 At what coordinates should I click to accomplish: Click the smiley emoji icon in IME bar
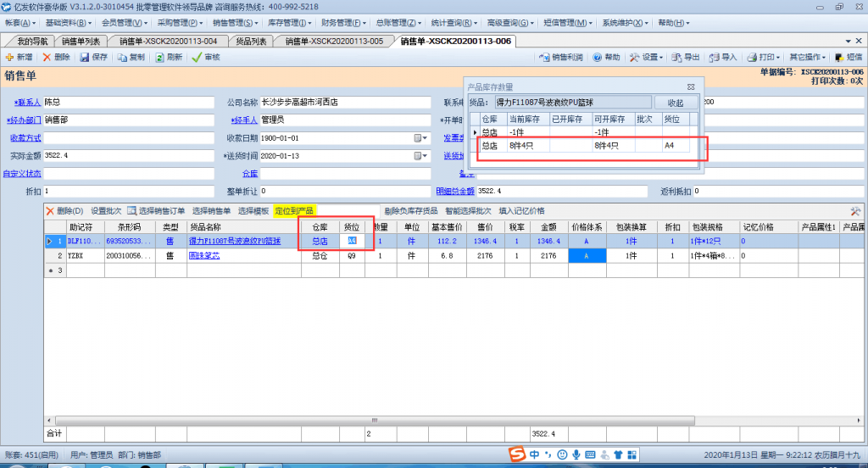point(563,454)
